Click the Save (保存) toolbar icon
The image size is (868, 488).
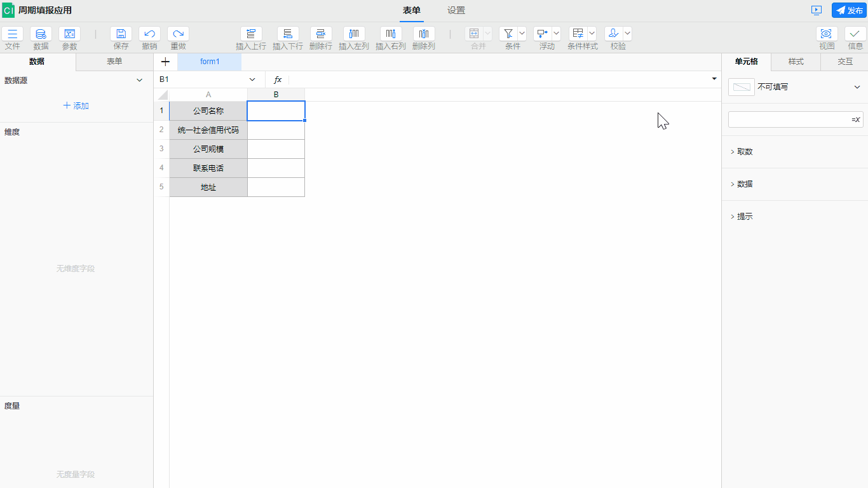(x=121, y=34)
